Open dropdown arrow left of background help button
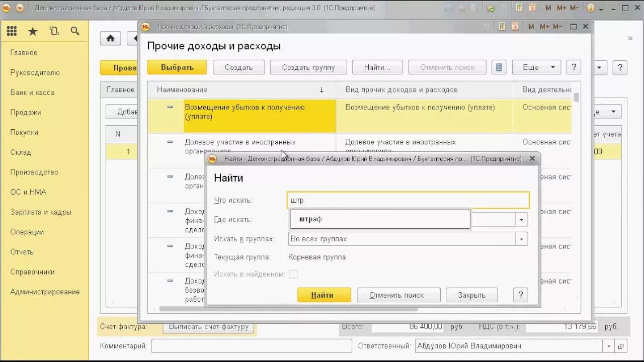The image size is (644, 362). (600, 67)
